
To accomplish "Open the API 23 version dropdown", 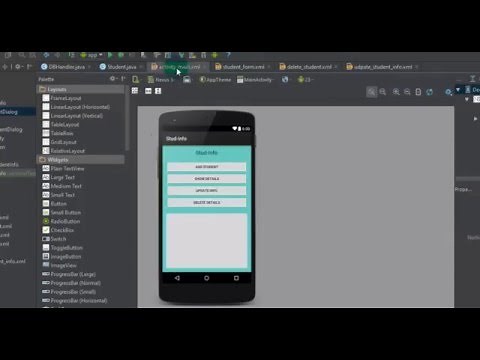I will (305, 80).
